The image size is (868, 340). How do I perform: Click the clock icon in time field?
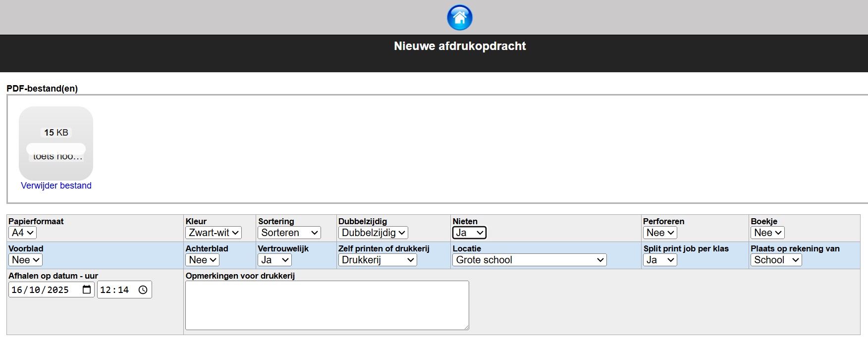click(143, 290)
